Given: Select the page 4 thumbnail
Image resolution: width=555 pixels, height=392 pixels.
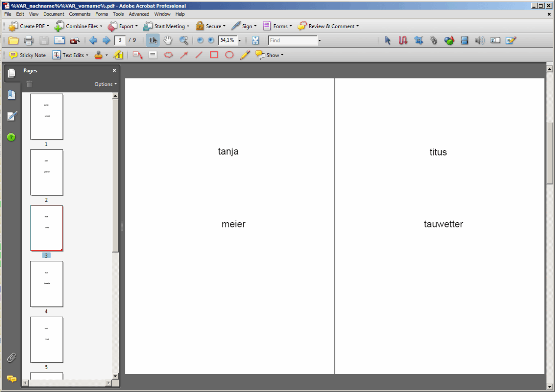Looking at the screenshot, I should (46, 284).
